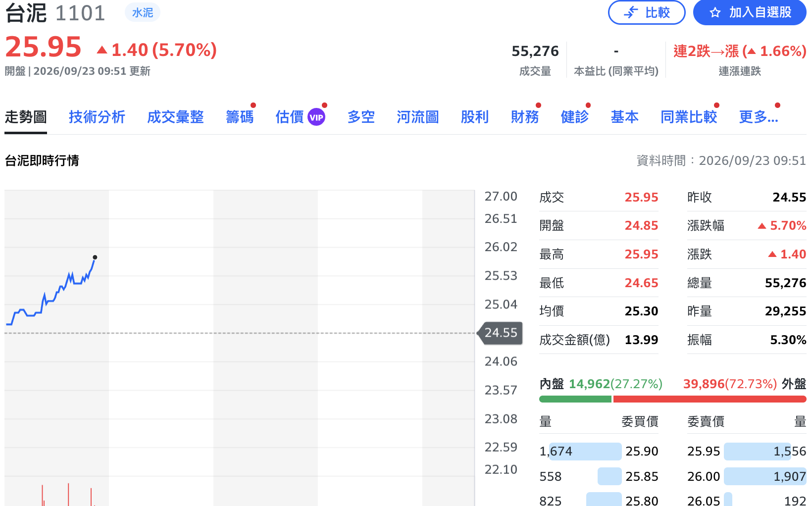Click the 昨量 value 29,255
Screen dimensions: 812x506
click(785, 311)
